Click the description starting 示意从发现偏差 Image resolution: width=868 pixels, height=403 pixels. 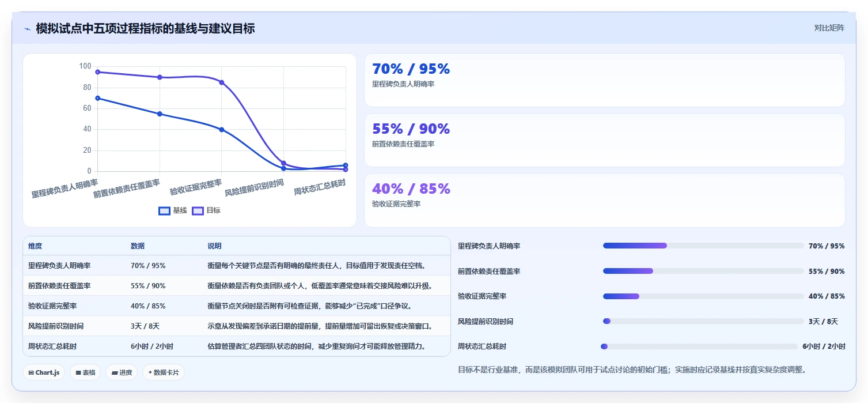[320, 326]
